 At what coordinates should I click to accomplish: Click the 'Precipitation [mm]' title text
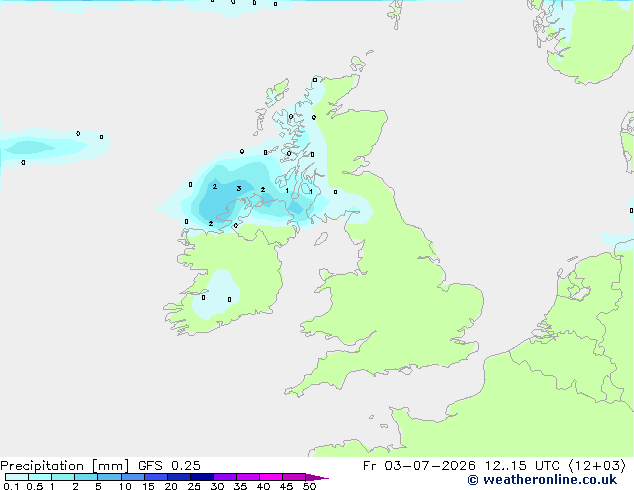pos(64,466)
